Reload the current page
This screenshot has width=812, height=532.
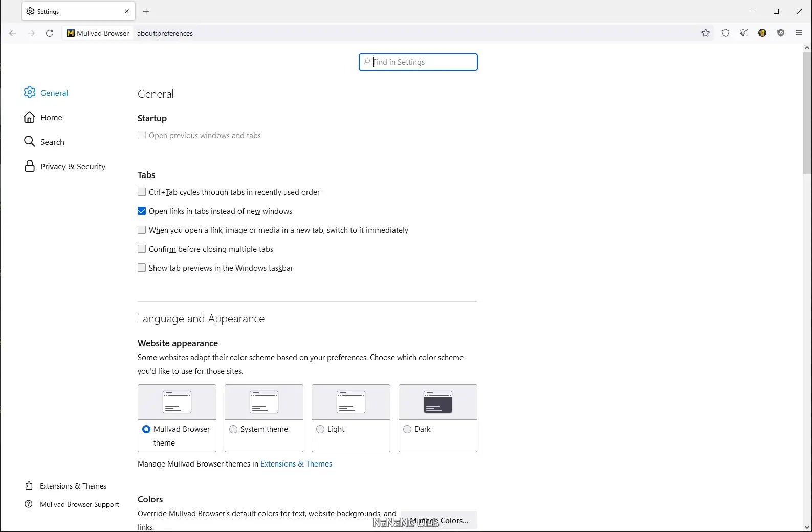[x=50, y=33]
